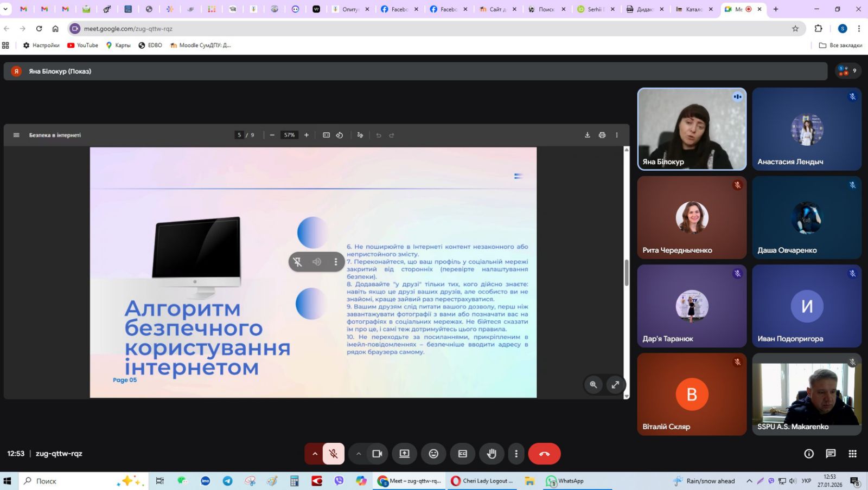Download the PDF from the viewer toolbar
The width and height of the screenshot is (868, 490).
pyautogui.click(x=587, y=135)
